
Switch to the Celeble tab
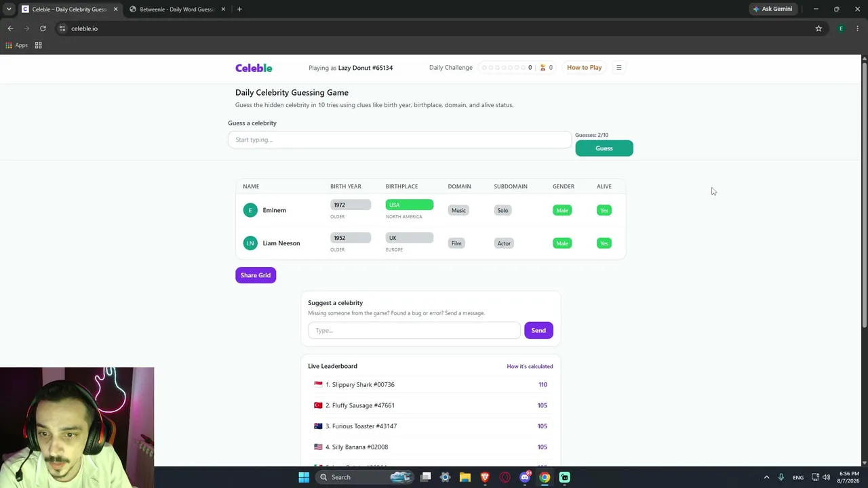69,9
